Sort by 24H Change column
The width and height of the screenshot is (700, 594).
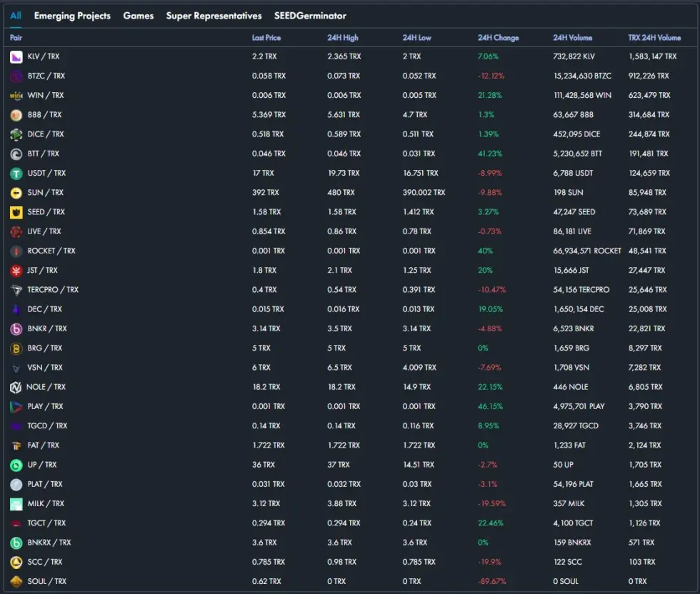[499, 38]
